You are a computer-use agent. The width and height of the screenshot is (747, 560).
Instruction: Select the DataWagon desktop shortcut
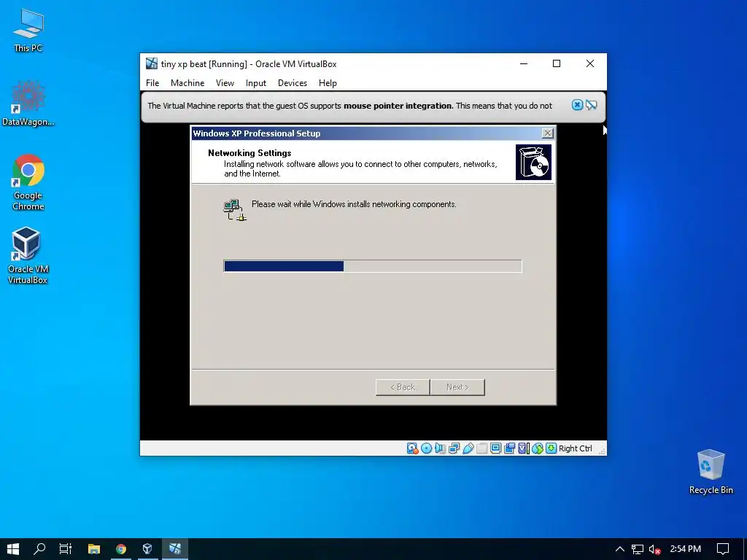pyautogui.click(x=28, y=104)
